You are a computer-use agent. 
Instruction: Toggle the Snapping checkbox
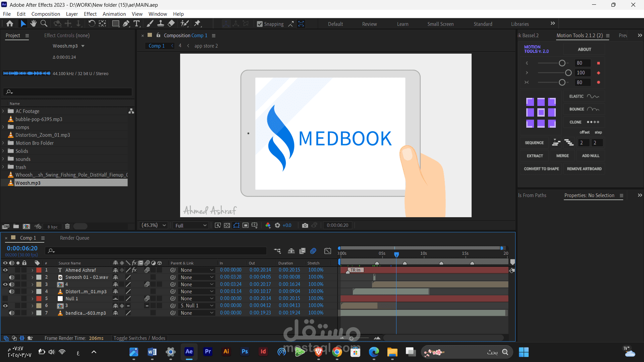click(260, 24)
